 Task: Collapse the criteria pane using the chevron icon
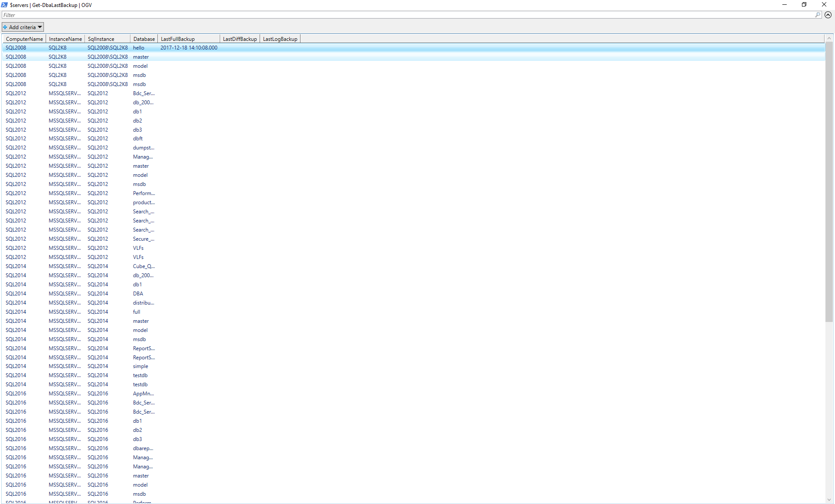tap(829, 15)
